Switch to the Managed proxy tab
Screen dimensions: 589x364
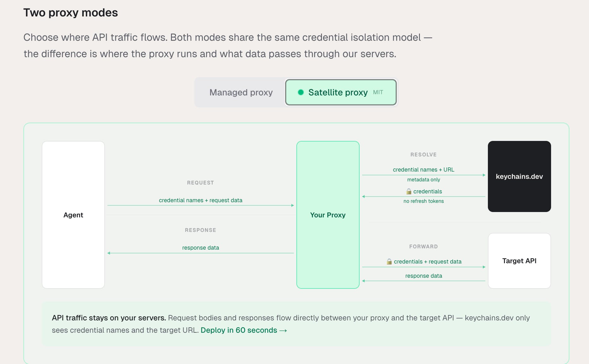coord(241,93)
